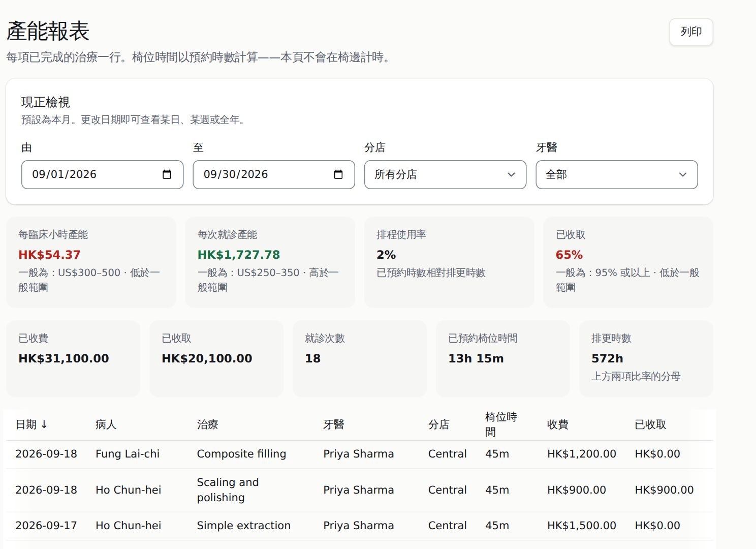Click the 病人 column header

(x=106, y=424)
